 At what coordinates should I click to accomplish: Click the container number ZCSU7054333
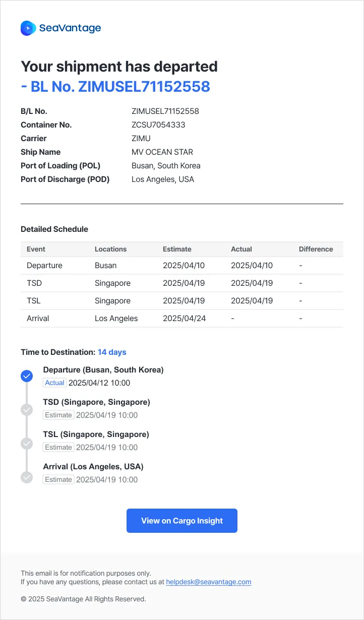158,125
